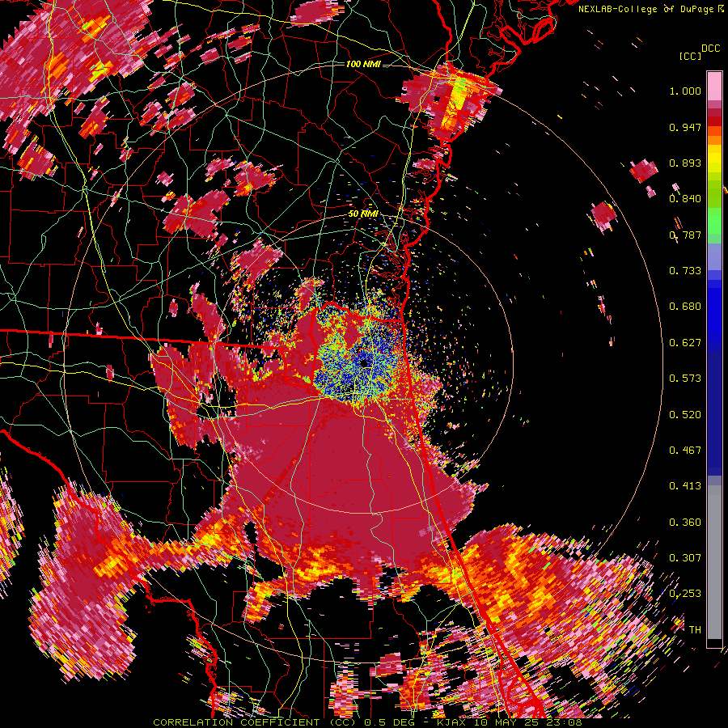Pick the bright green band of the color scale
The width and height of the screenshot is (728, 728).
click(714, 221)
